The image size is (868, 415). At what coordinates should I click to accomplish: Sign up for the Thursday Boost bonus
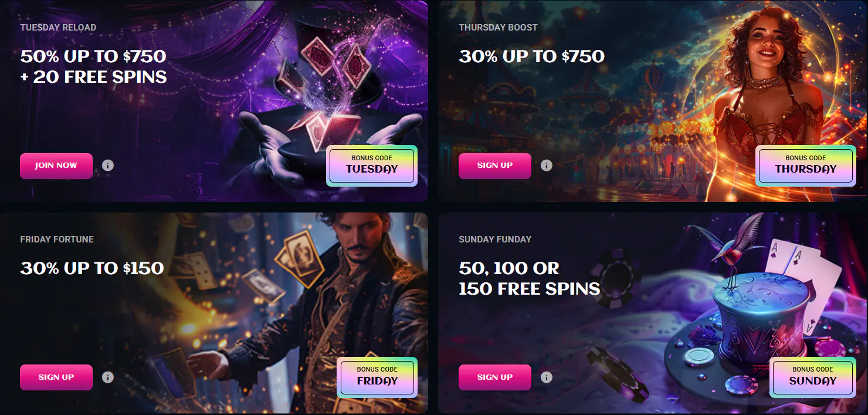[x=495, y=166]
